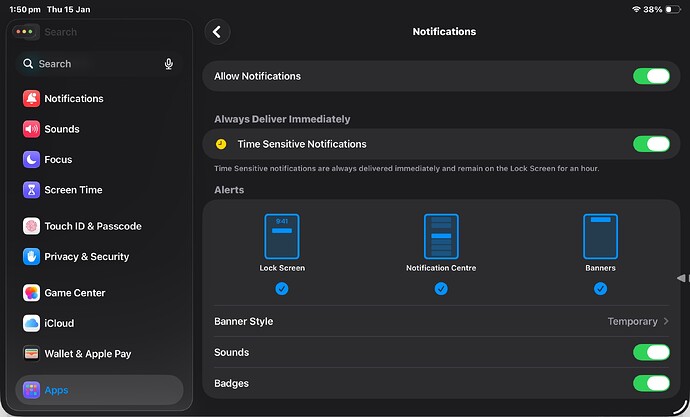
Task: Go back using the back arrow button
Action: pyautogui.click(x=217, y=32)
